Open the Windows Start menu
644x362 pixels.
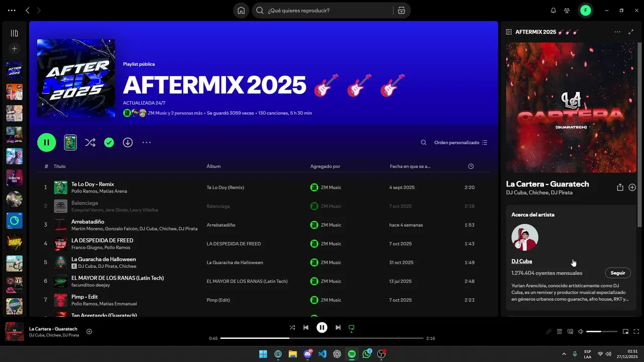[263, 354]
